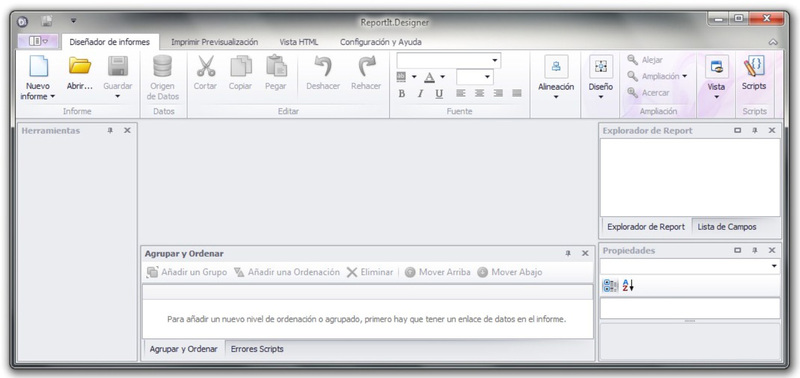
Task: Zoom in with Acercar
Action: click(x=648, y=93)
